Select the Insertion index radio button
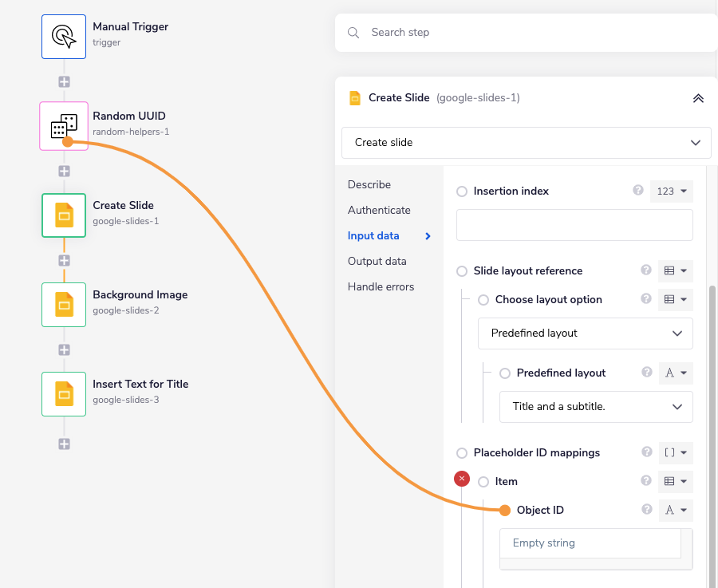 [x=461, y=191]
